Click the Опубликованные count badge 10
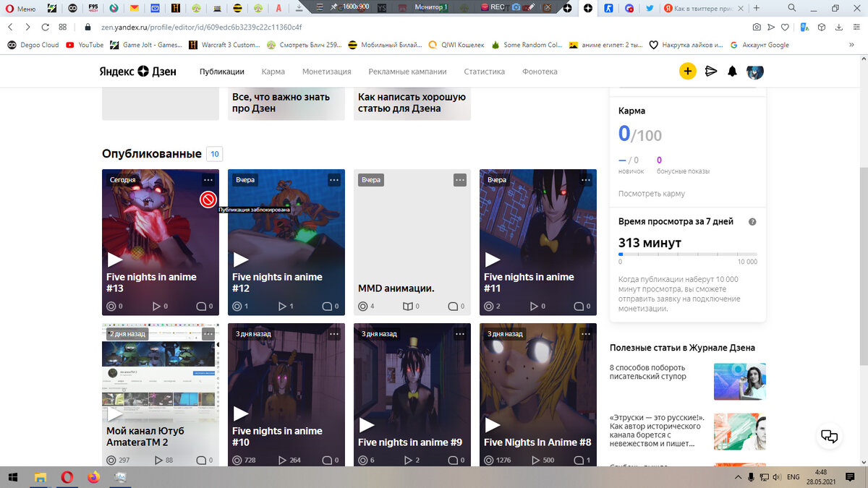 (x=214, y=154)
